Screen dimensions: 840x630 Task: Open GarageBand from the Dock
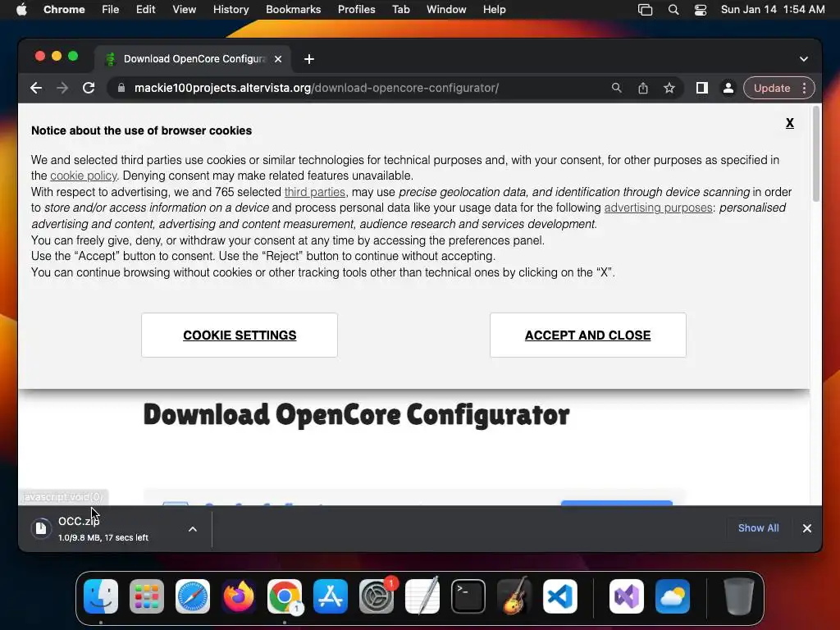pos(514,596)
